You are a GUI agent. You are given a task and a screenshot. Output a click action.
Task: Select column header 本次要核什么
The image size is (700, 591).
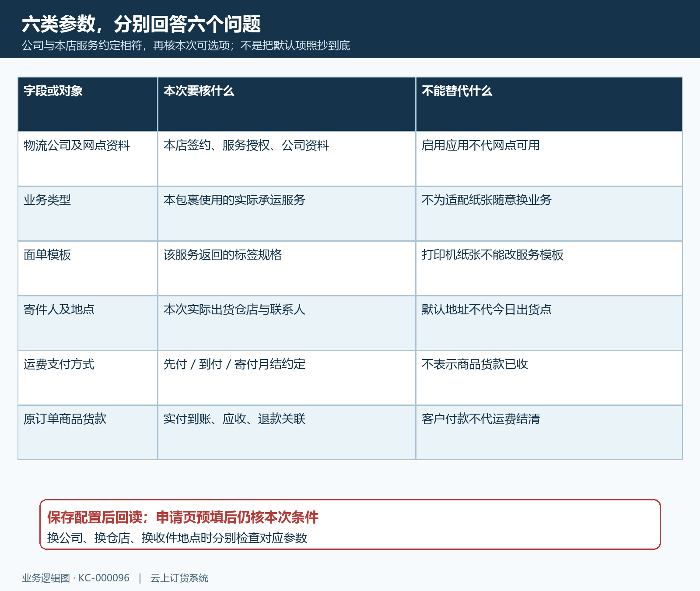point(287,104)
